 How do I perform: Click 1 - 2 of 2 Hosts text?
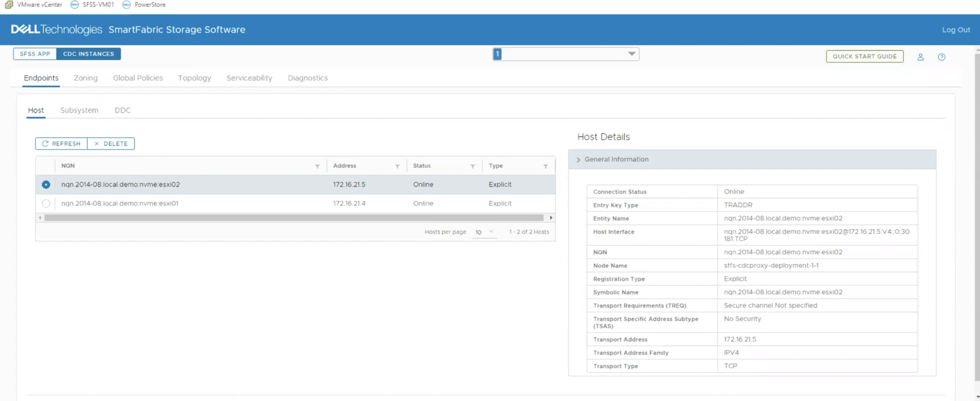click(x=529, y=232)
